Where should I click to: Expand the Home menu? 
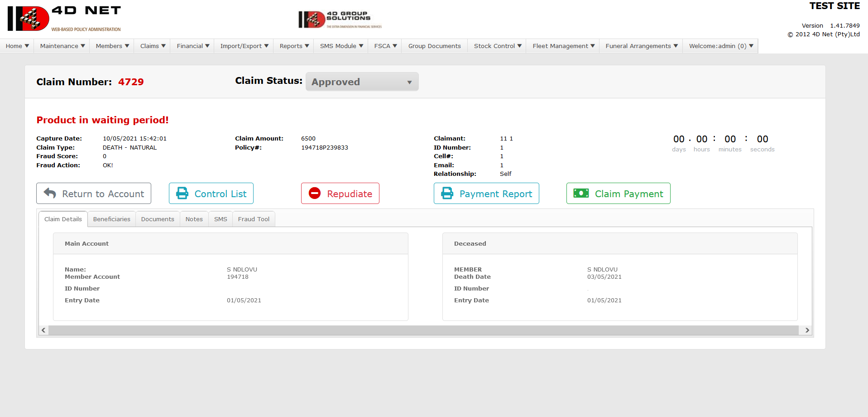17,46
